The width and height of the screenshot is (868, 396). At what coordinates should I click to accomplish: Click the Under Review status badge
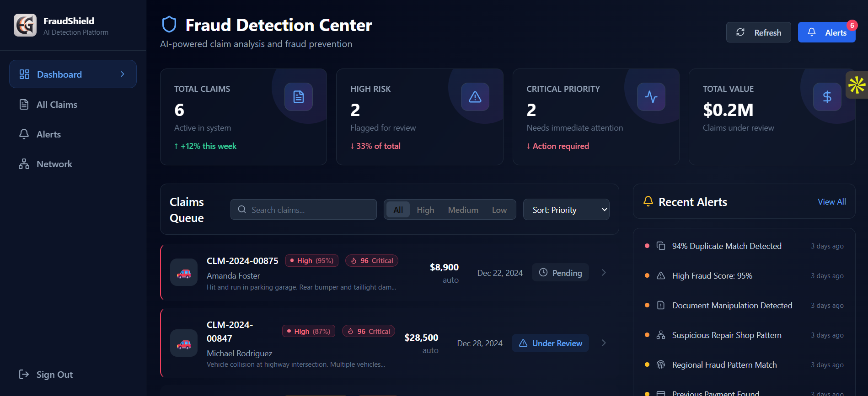pyautogui.click(x=550, y=343)
